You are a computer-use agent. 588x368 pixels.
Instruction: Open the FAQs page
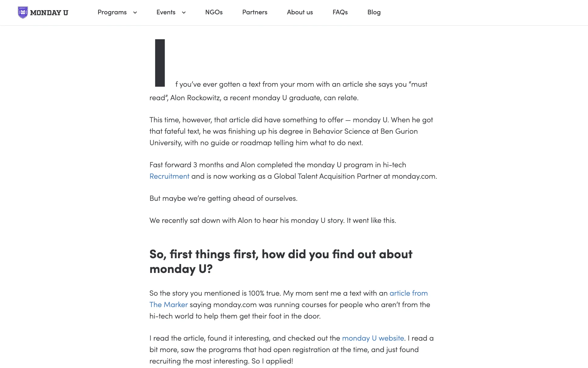[340, 12]
